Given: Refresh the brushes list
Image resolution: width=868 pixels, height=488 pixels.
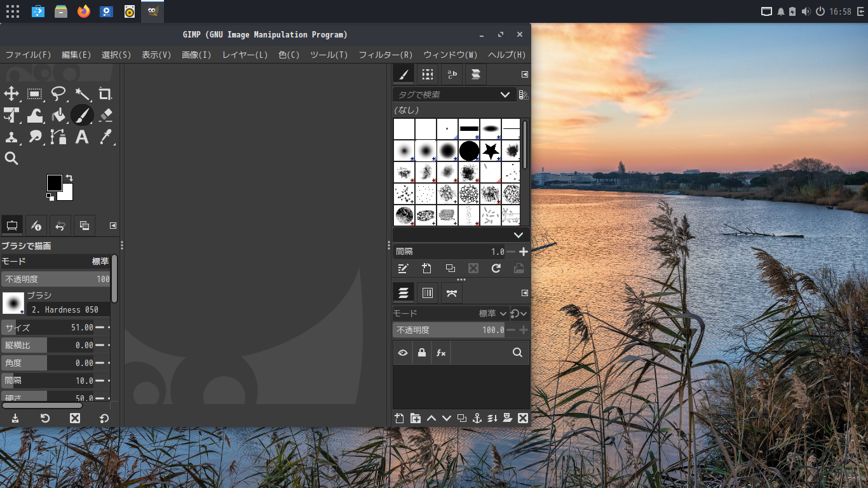Looking at the screenshot, I should point(495,268).
